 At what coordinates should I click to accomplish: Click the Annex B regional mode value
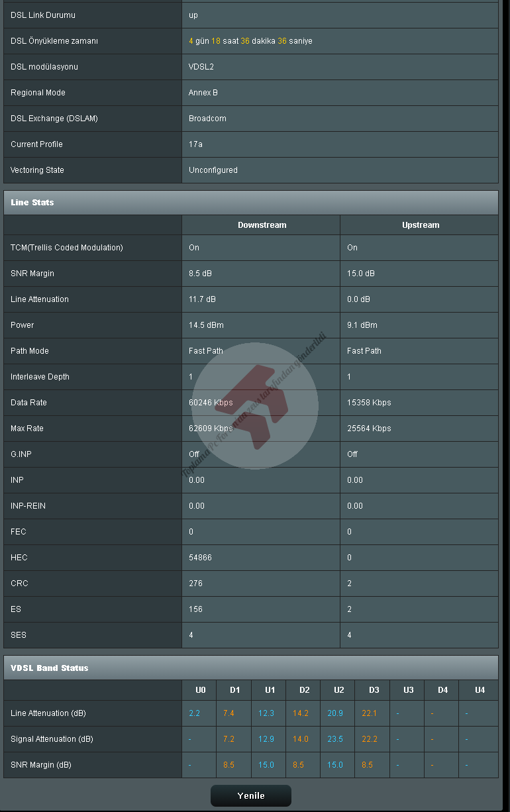point(203,93)
